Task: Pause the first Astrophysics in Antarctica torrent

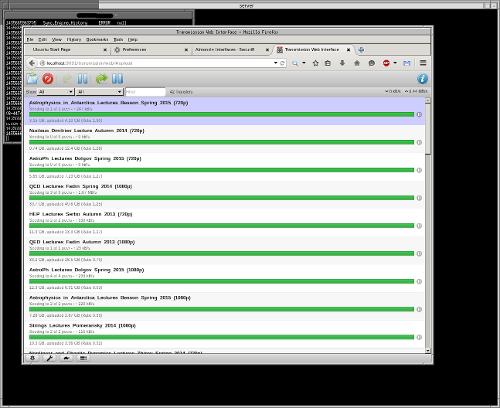Action: coord(419,114)
